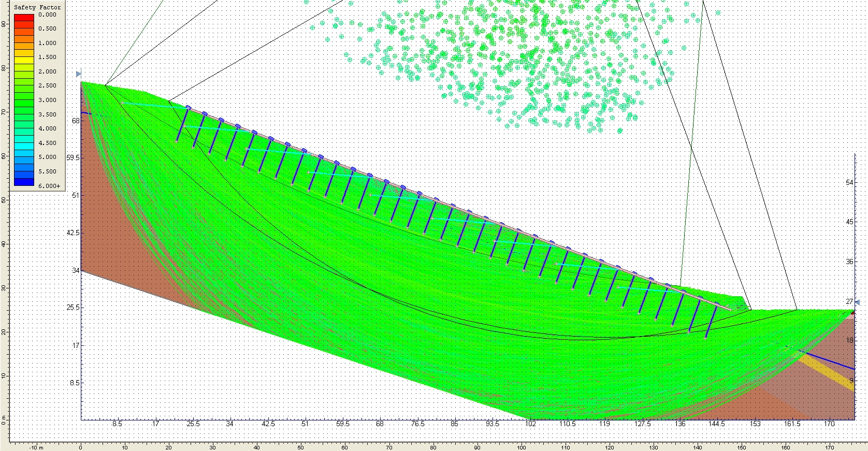868x451 pixels.
Task: Click the 3.000 value in the legend
Action: click(48, 100)
